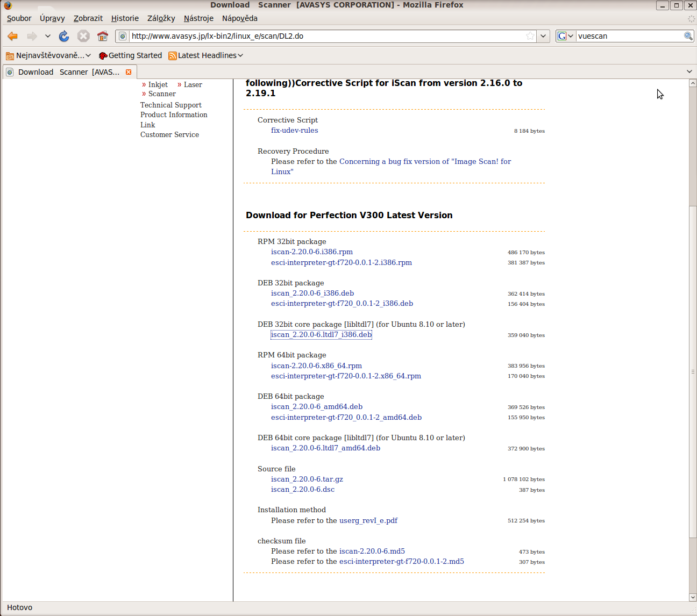Open iscan-2.20.0-6.md5 checksum
This screenshot has width=697, height=616.
(x=372, y=551)
